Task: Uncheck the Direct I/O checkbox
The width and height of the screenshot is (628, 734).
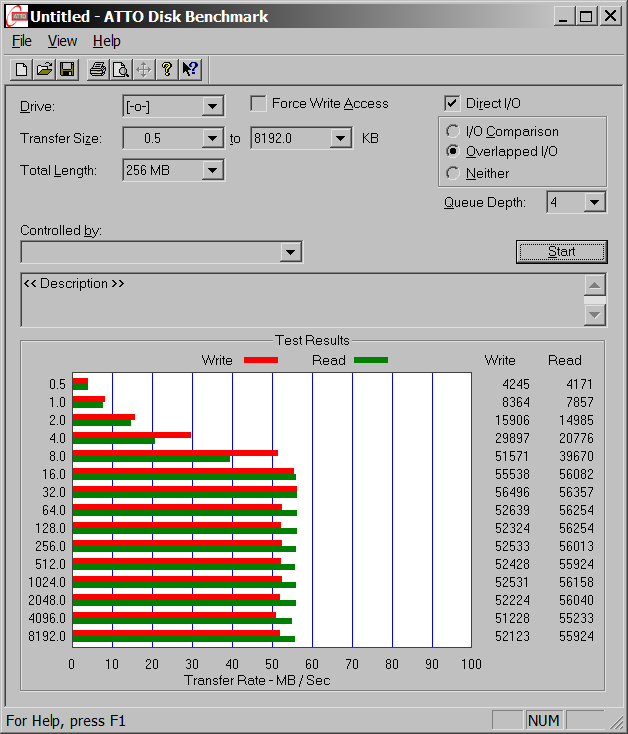Action: (453, 104)
